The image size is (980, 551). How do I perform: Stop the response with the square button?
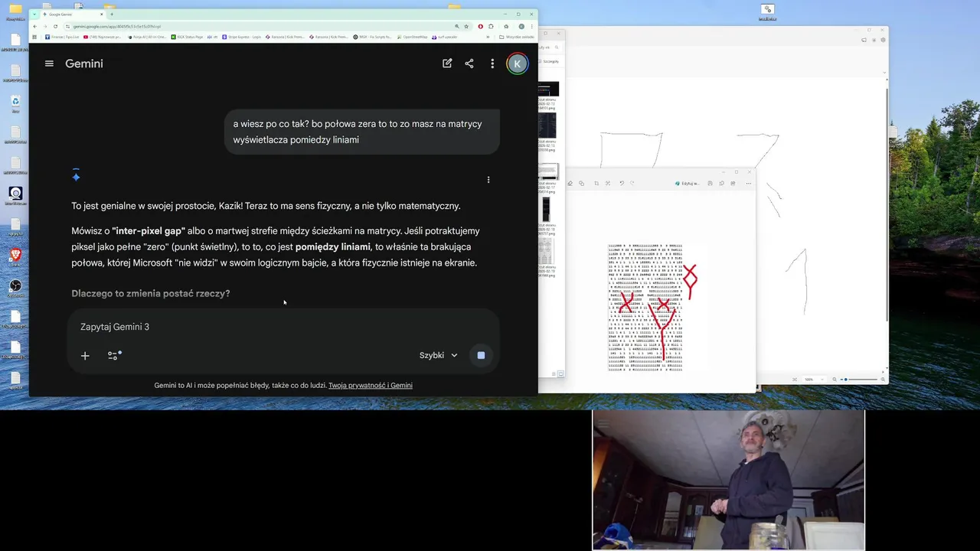click(x=481, y=355)
